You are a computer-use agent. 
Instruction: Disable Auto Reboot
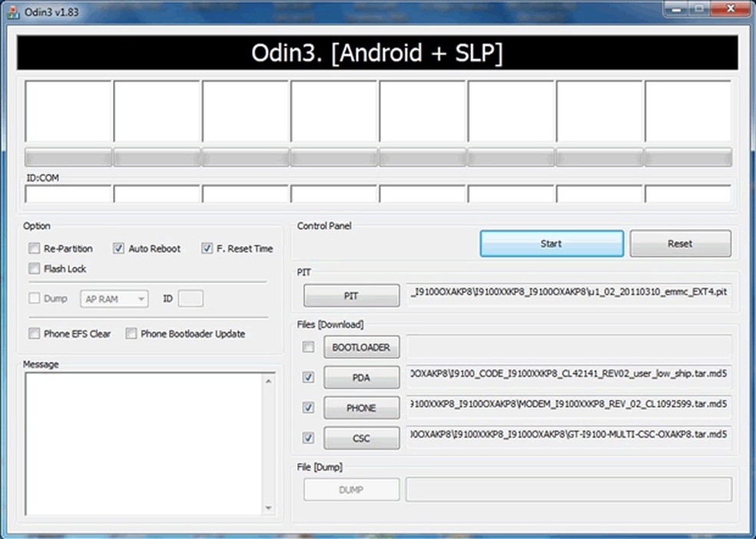pos(118,248)
